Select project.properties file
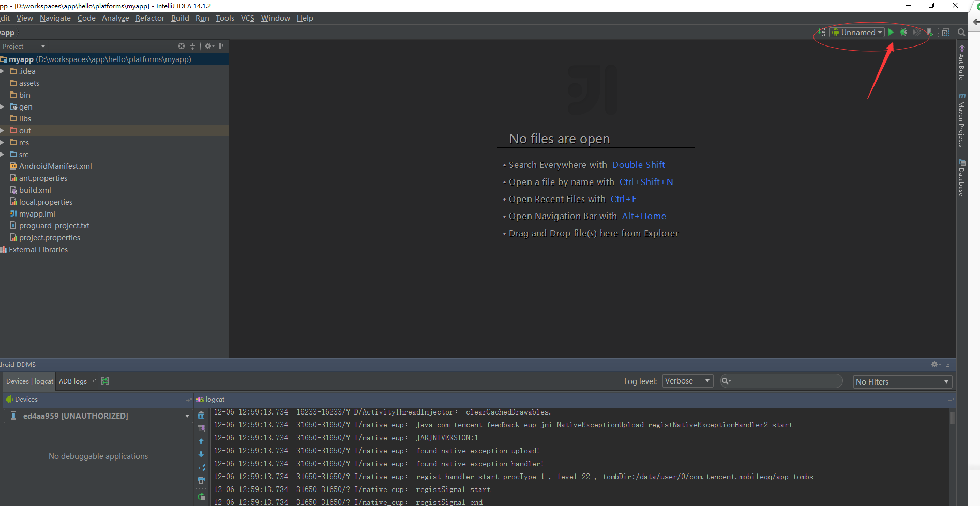This screenshot has height=506, width=980. pos(50,238)
